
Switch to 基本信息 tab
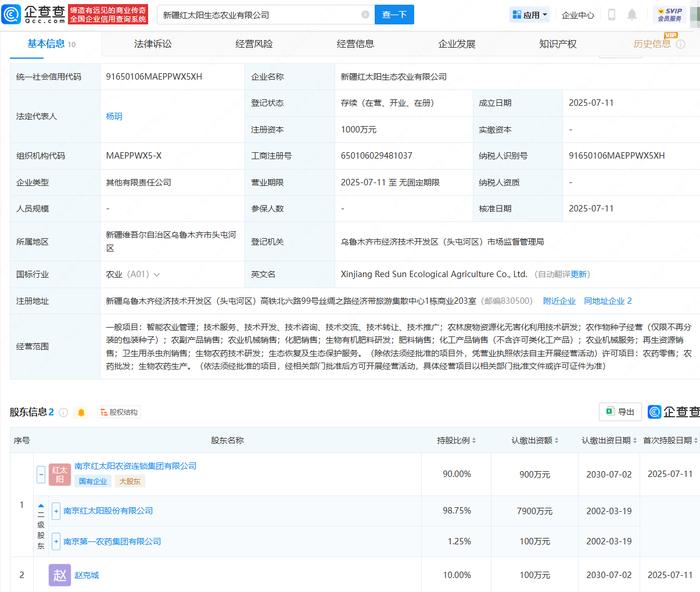(51, 44)
